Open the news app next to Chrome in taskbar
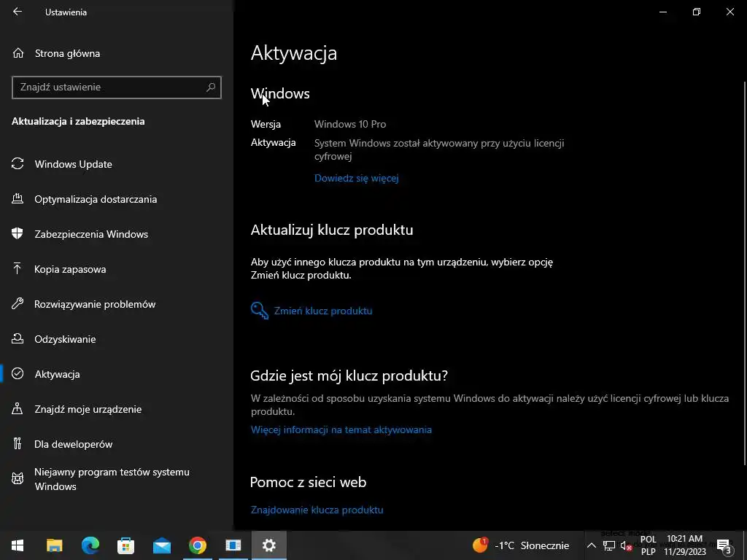 click(233, 545)
